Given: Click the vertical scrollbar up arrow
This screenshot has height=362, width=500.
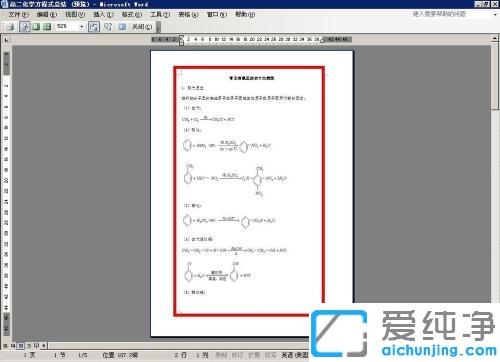Looking at the screenshot, I should (x=495, y=39).
